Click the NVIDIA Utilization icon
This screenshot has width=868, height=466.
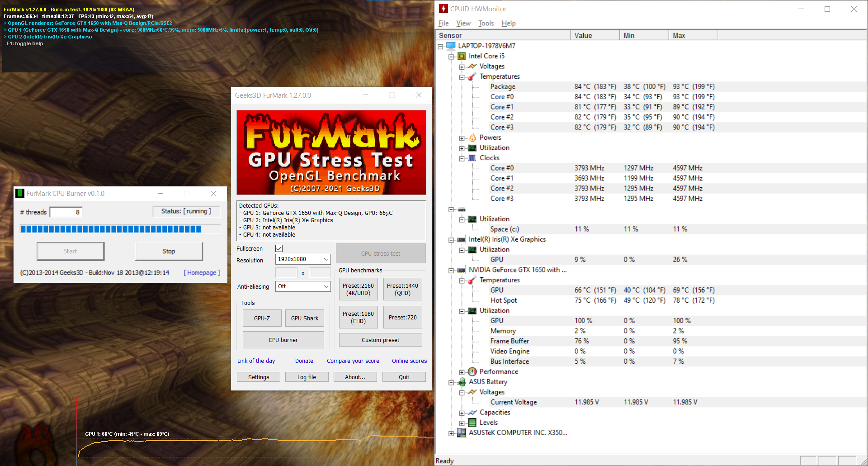[x=472, y=311]
